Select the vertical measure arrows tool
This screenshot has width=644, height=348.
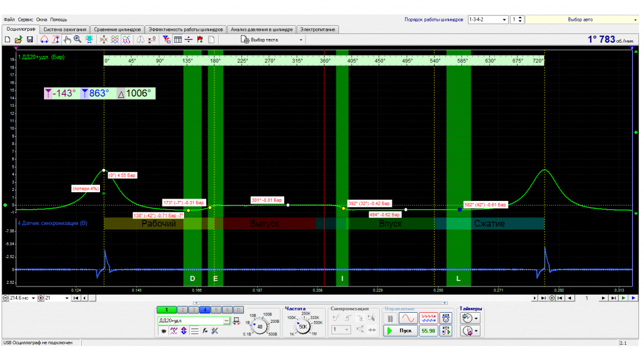56,40
